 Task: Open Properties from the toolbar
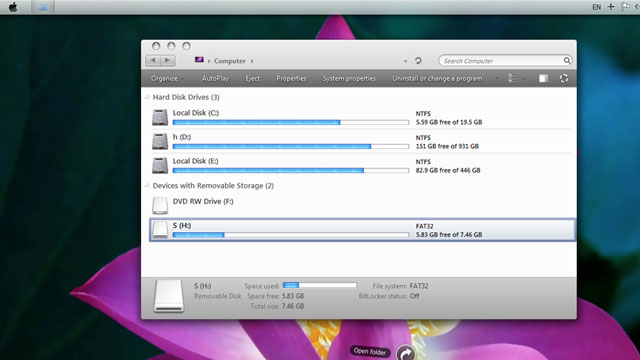click(291, 78)
